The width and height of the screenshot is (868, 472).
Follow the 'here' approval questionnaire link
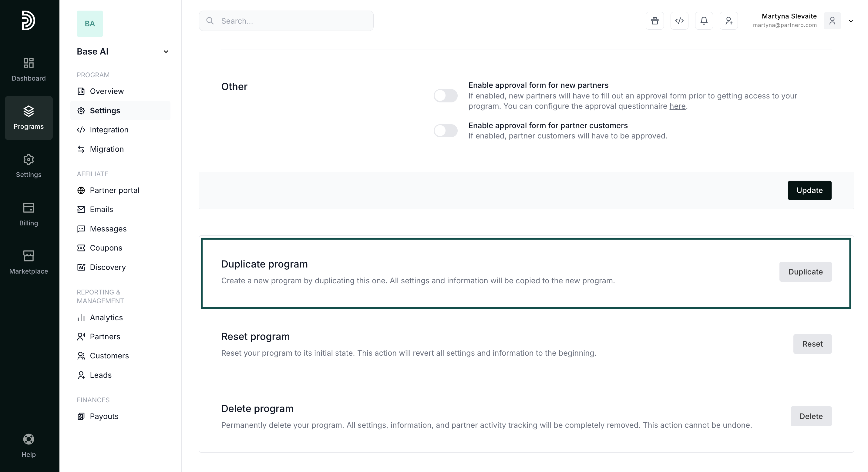tap(677, 106)
